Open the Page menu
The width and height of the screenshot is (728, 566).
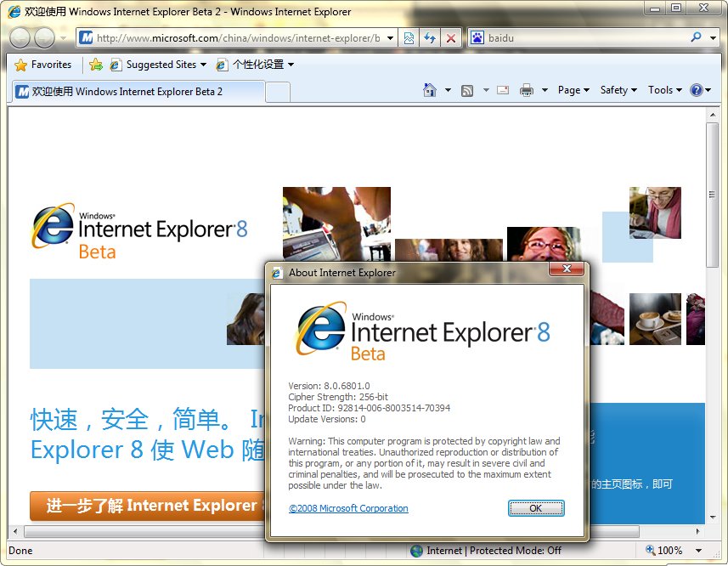click(573, 90)
